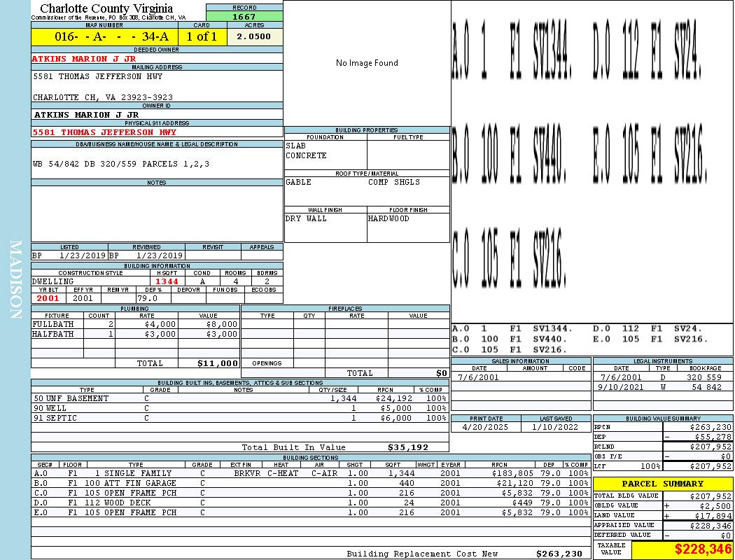735x560 pixels.
Task: Click the 91 SEPTIC row
Action: click(x=239, y=418)
